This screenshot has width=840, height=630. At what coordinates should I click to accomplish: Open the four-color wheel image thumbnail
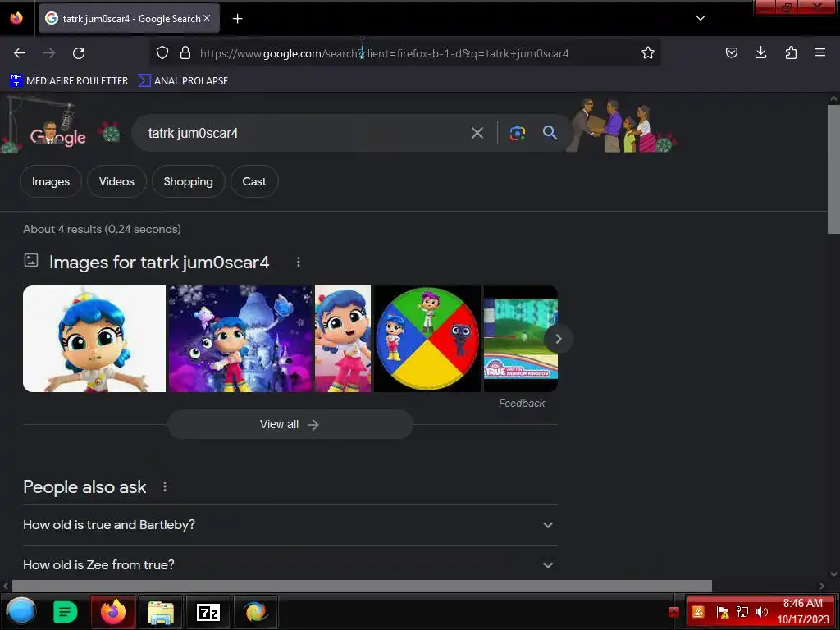427,339
